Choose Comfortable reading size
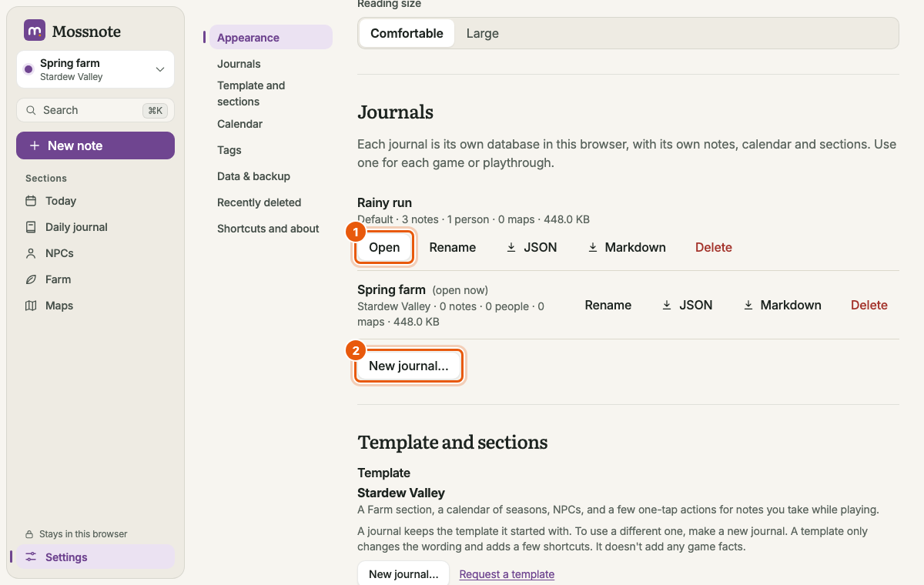The height and width of the screenshot is (585, 924). pos(407,33)
